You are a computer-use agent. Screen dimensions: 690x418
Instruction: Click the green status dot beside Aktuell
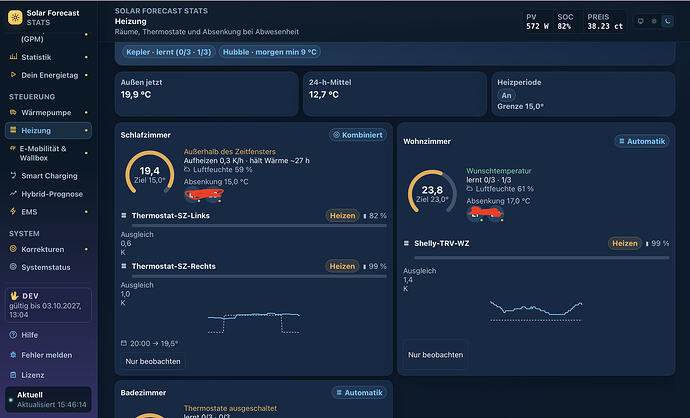tap(11, 400)
